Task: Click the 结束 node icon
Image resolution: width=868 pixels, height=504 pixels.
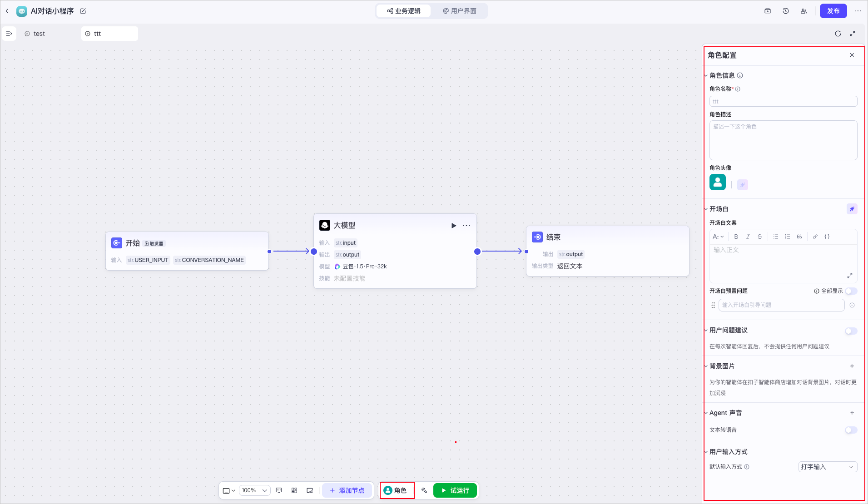Action: coord(537,237)
